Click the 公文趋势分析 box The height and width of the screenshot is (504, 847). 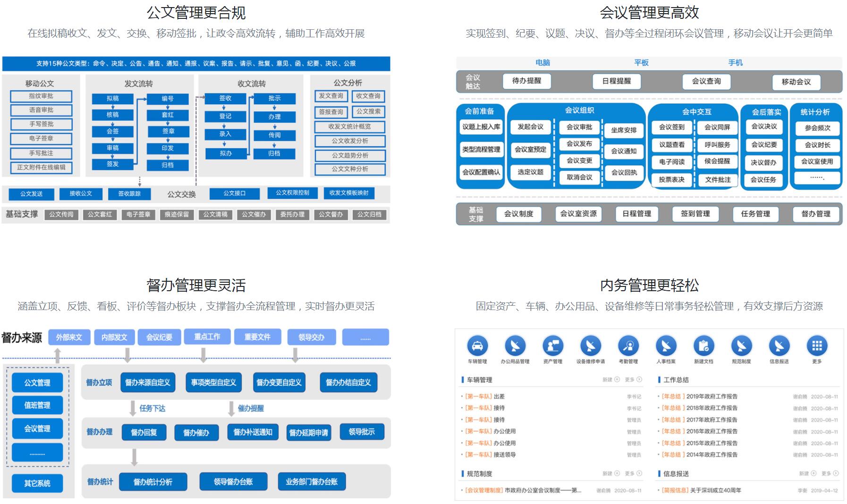click(x=350, y=155)
